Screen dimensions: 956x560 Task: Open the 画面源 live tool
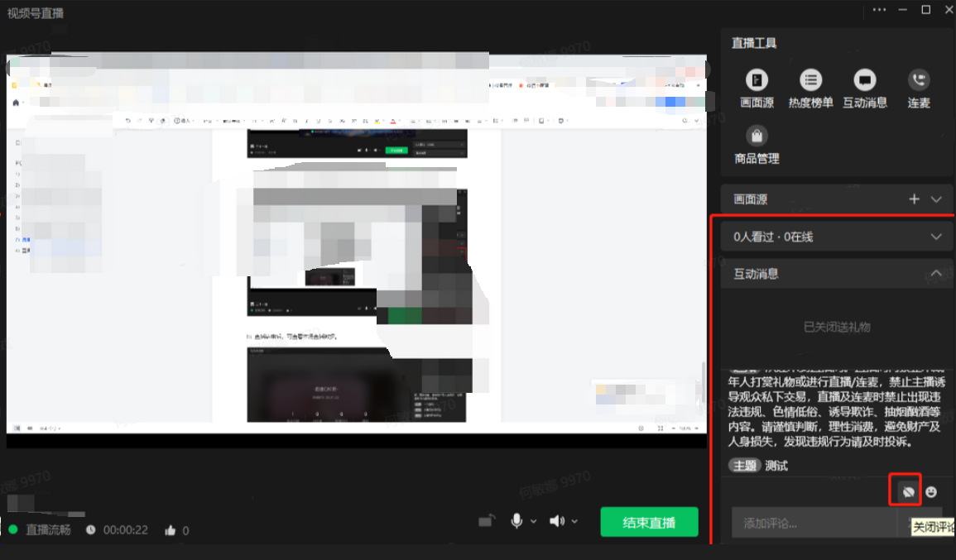coord(757,89)
